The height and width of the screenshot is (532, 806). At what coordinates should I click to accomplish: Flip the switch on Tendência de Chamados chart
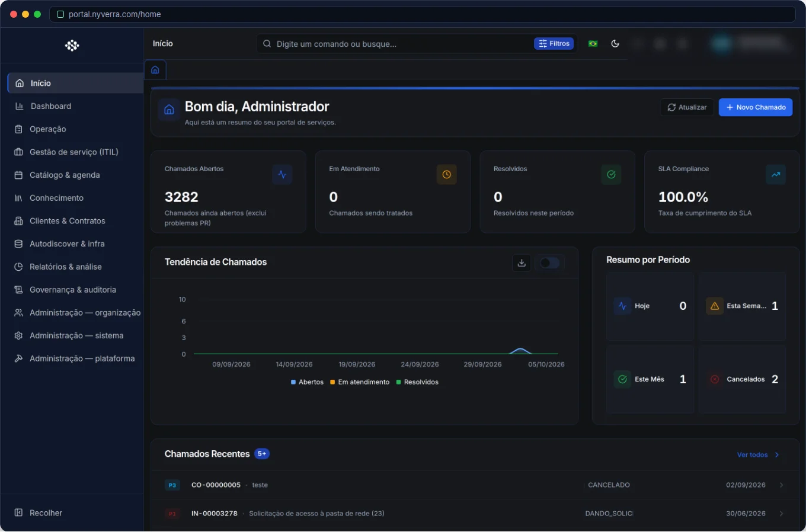549,263
